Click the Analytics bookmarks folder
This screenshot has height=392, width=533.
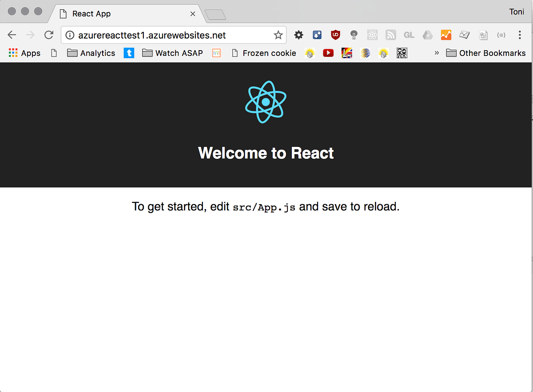tap(91, 53)
